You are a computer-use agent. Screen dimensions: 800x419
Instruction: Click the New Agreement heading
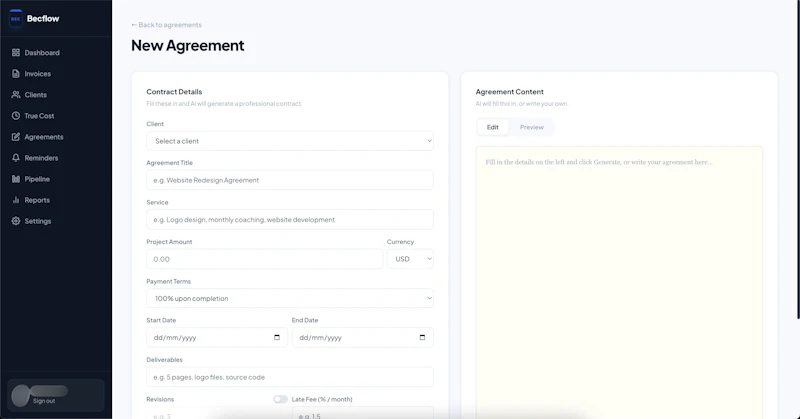188,45
